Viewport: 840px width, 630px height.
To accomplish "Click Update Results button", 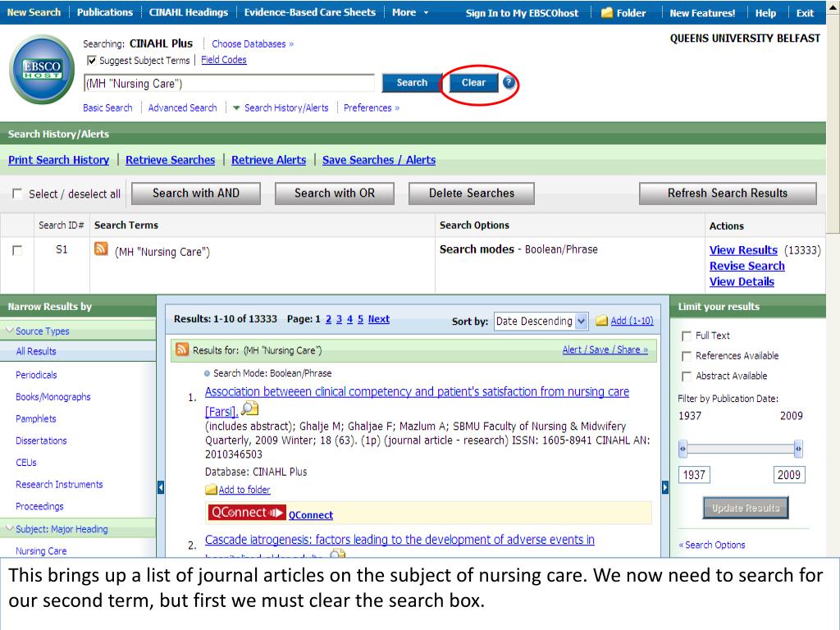I will click(745, 508).
